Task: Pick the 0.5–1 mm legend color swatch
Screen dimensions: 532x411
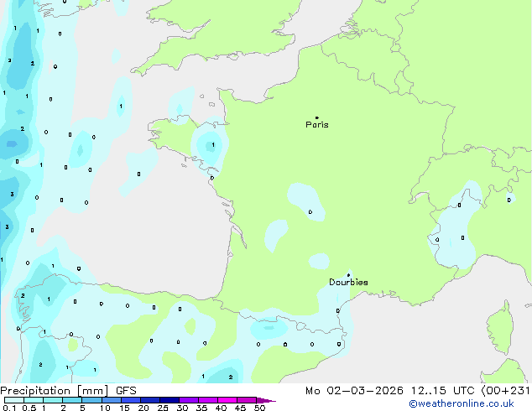Action: click(x=34, y=400)
